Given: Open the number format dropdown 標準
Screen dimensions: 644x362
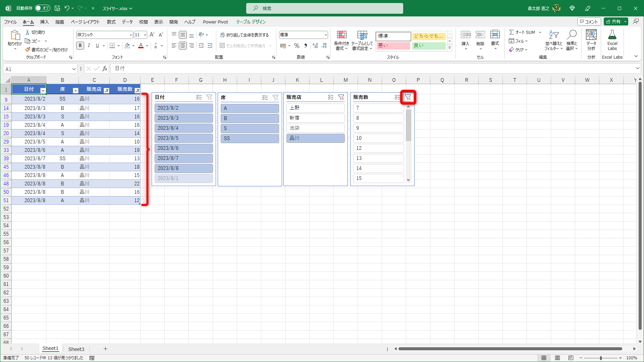Looking at the screenshot, I should pos(326,35).
